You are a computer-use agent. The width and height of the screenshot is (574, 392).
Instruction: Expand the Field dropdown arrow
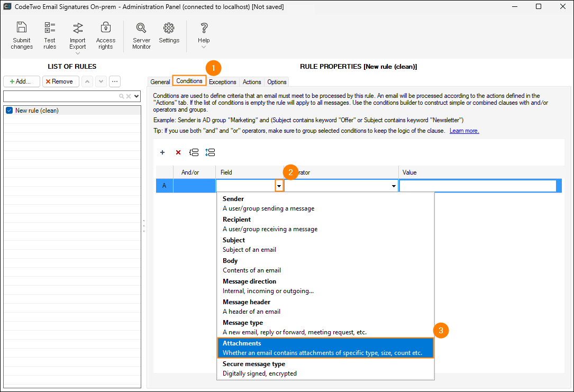pyautogui.click(x=279, y=186)
